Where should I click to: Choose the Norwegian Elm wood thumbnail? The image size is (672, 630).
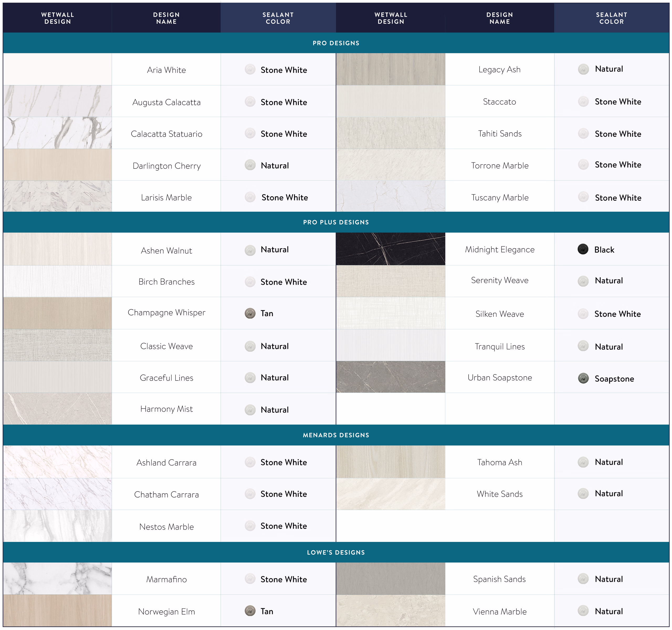[x=57, y=611]
